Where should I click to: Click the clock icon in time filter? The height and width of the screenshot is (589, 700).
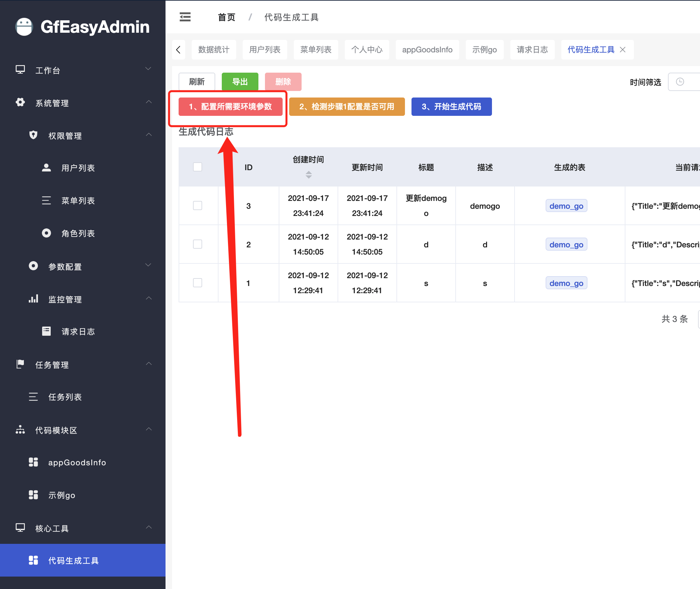pos(680,82)
